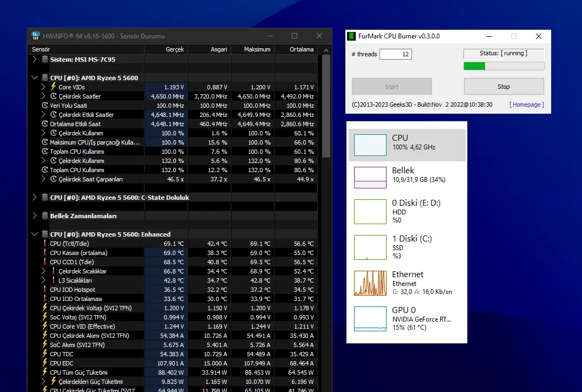Click the clock icon on Çekirdek Saatler
582x392 pixels.
[x=54, y=96]
